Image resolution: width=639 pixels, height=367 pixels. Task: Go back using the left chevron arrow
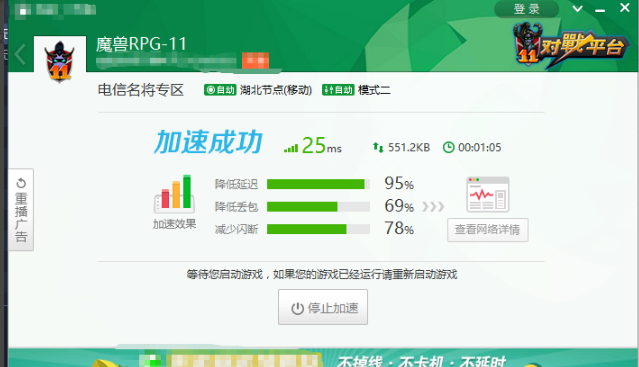click(x=20, y=54)
